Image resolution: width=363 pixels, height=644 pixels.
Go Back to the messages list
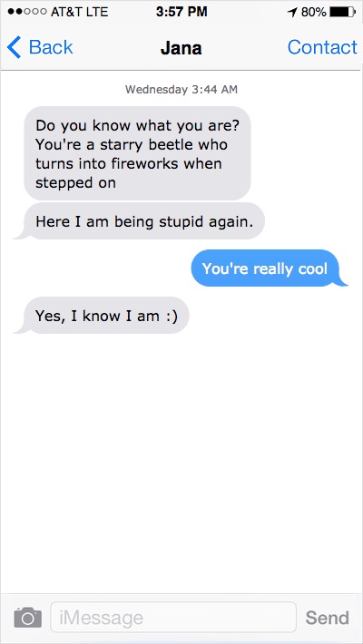(x=40, y=47)
